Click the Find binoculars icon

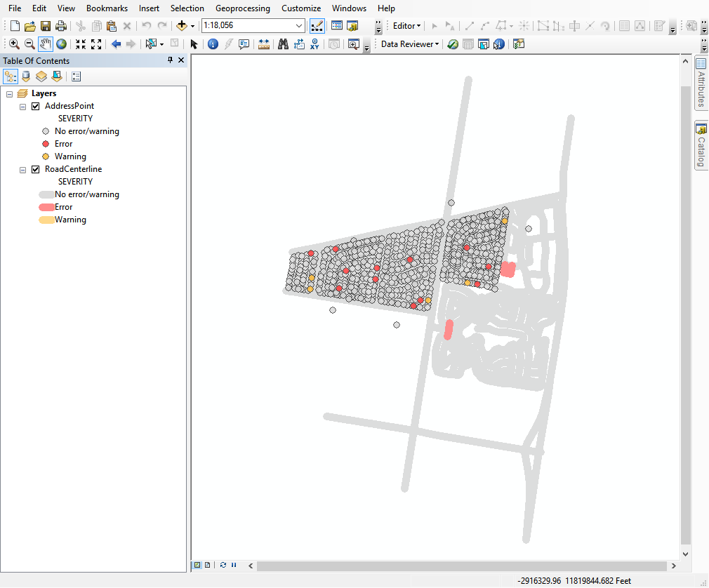click(283, 44)
